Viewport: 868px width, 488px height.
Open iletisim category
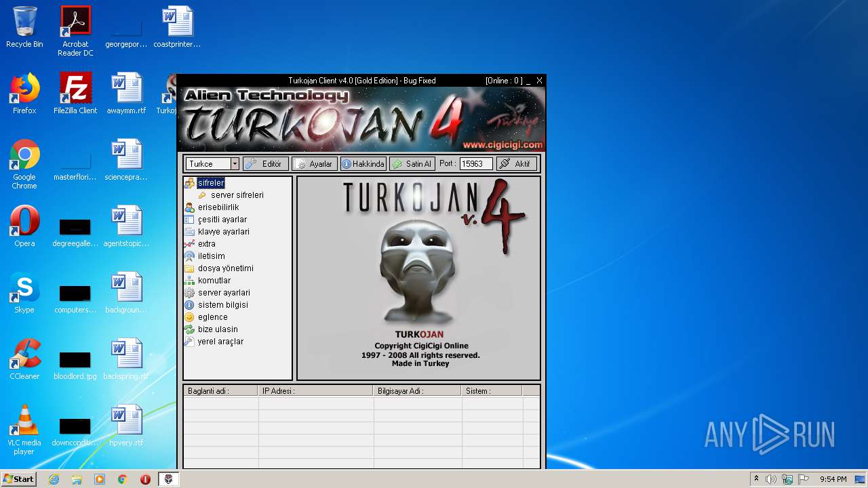pos(212,256)
